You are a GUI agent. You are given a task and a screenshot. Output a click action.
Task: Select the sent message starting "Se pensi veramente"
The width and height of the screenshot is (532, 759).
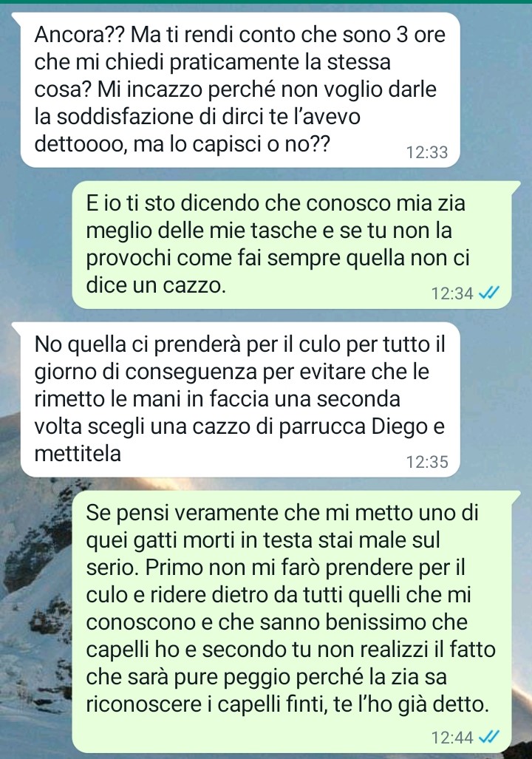click(291, 621)
